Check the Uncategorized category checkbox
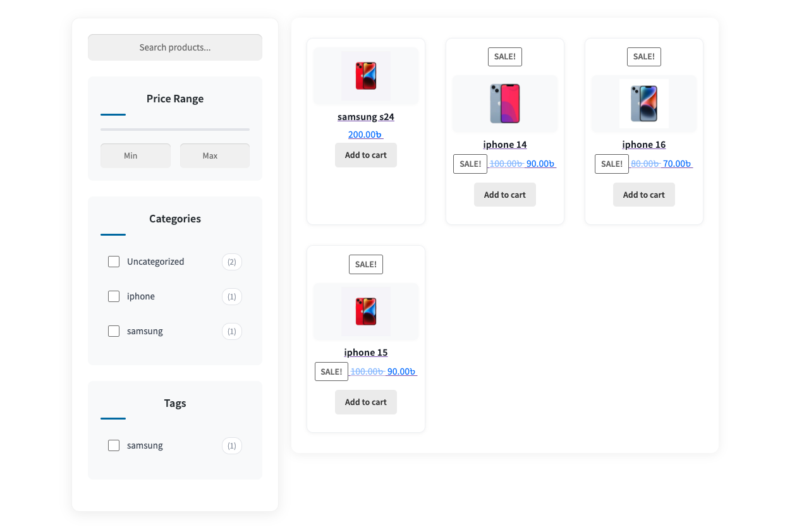This screenshot has width=804, height=532. (x=114, y=262)
